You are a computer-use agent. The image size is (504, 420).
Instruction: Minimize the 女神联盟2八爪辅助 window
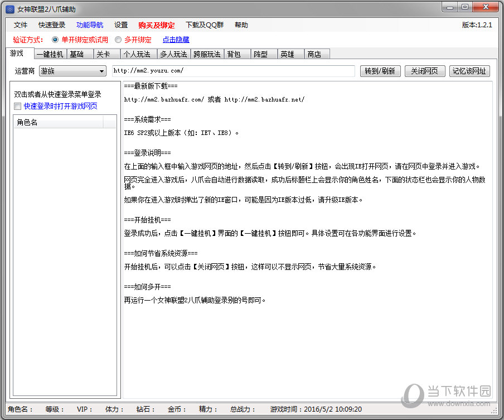(450, 7)
